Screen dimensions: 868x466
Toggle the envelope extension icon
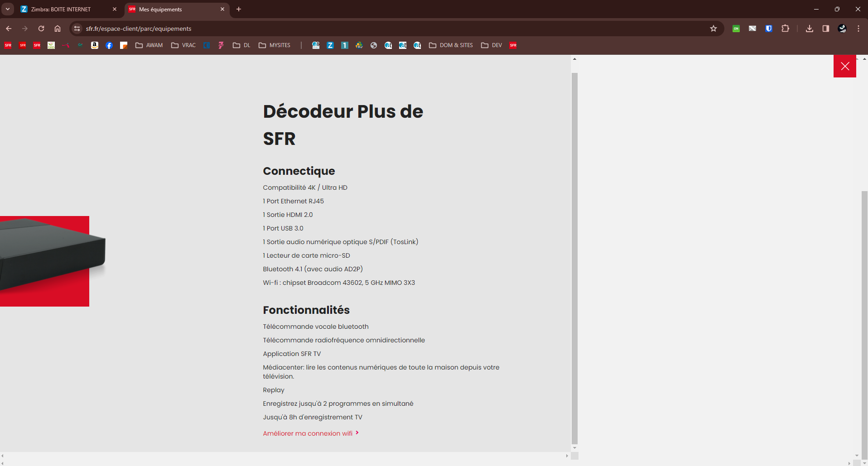(752, 29)
